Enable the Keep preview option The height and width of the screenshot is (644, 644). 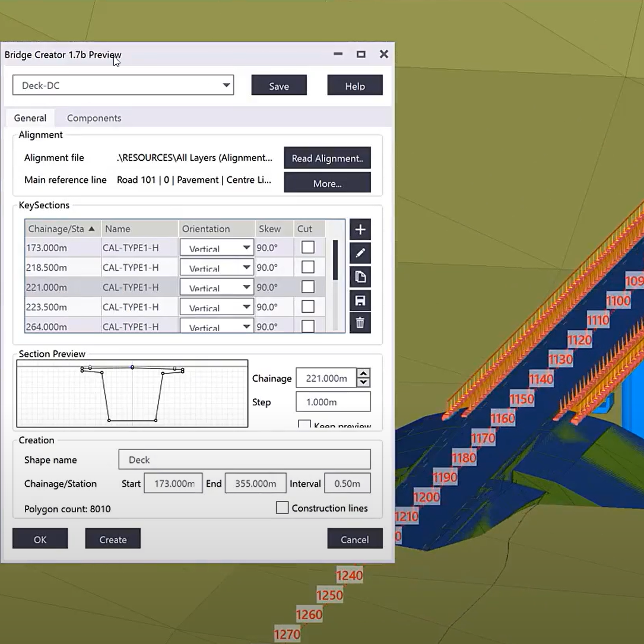tap(304, 424)
